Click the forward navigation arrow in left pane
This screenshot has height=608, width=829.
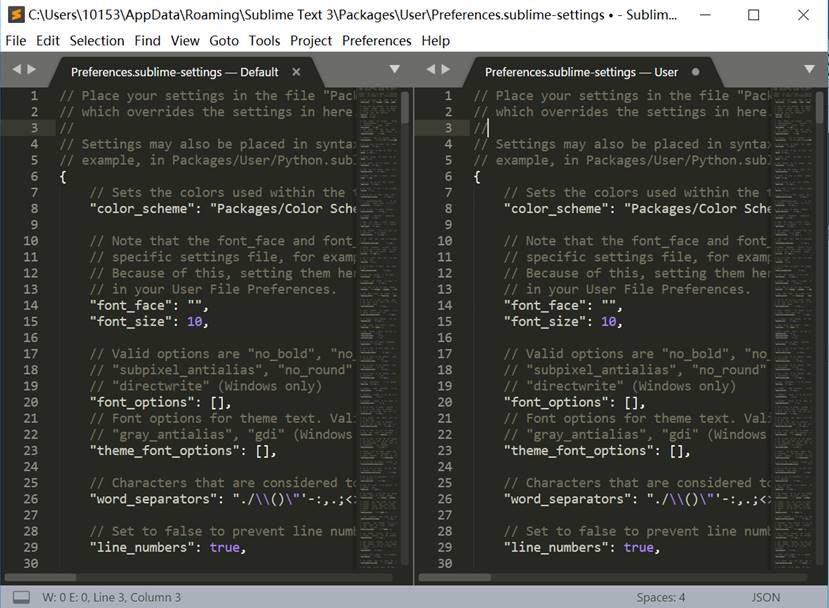tap(29, 70)
